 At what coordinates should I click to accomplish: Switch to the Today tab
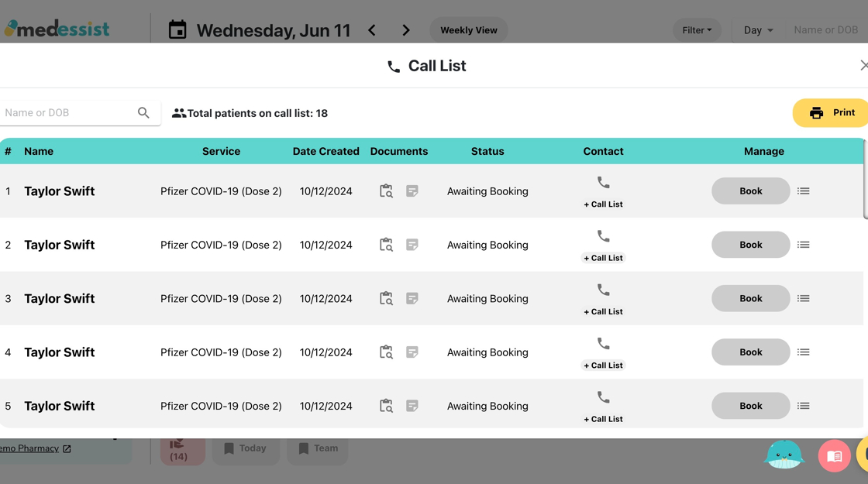[245, 448]
